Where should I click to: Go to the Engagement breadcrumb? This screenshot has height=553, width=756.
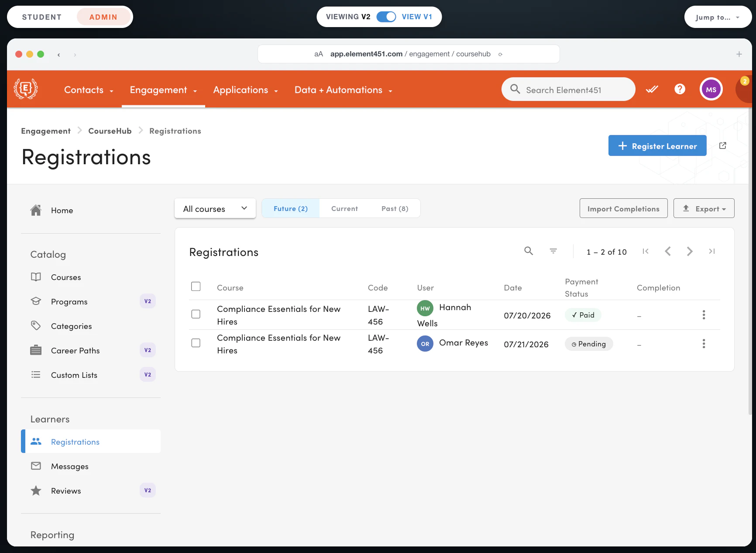click(46, 131)
